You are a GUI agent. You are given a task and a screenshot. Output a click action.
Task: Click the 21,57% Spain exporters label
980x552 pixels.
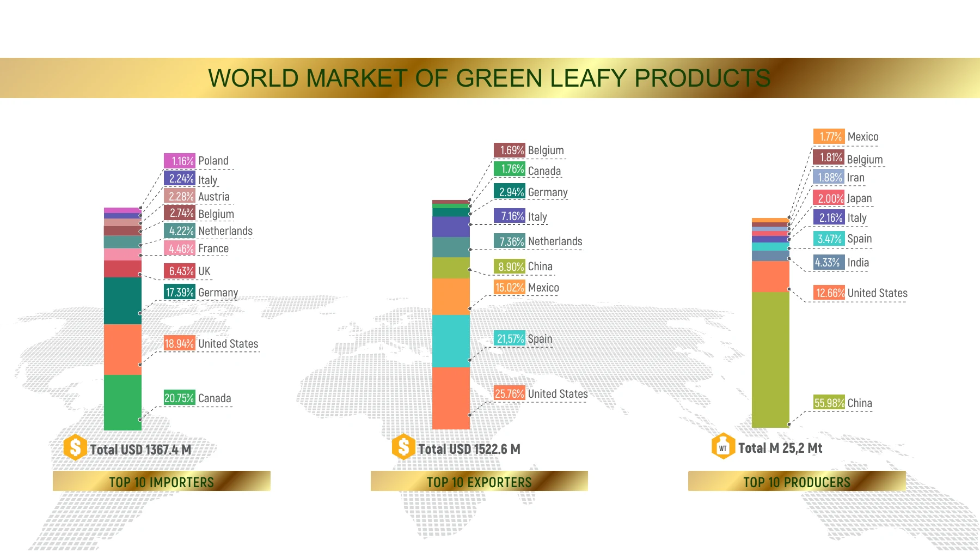(523, 338)
